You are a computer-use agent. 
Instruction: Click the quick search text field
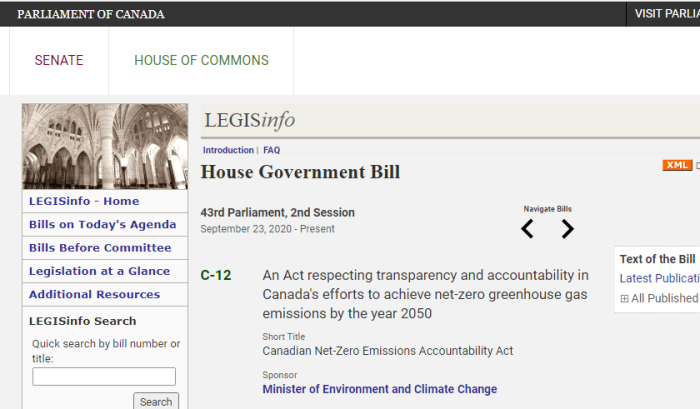(x=104, y=376)
